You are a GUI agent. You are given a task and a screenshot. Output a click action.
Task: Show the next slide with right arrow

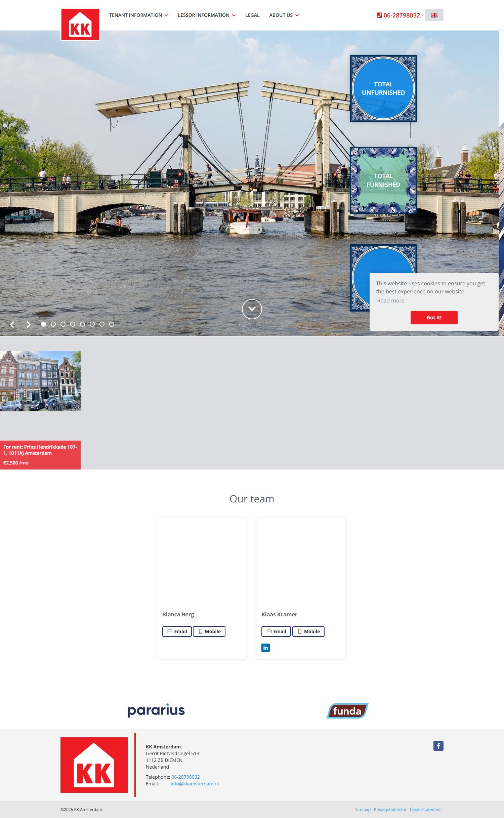click(x=29, y=324)
